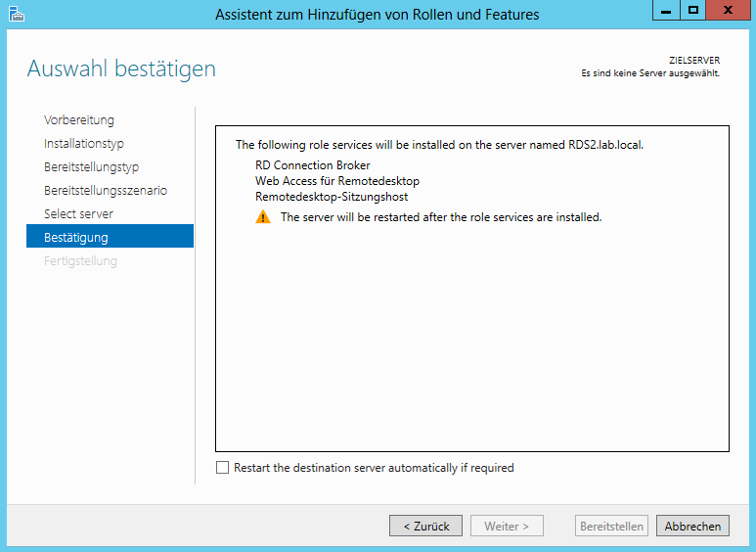Image resolution: width=756 pixels, height=552 pixels.
Task: Switch to the Bereitstellungstyp step
Action: click(x=92, y=167)
